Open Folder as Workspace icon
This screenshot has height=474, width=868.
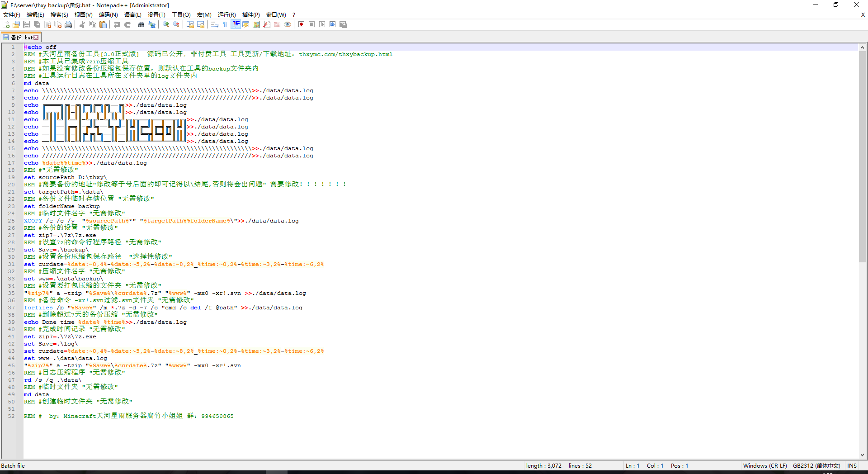277,24
